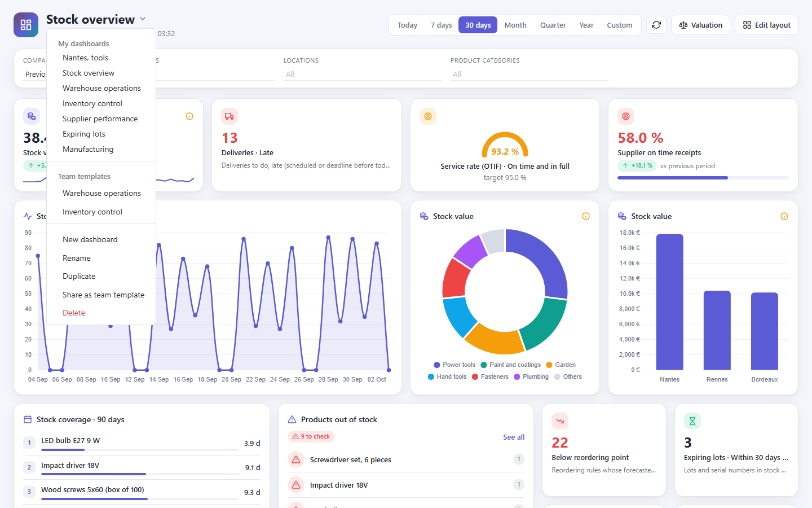
Task: Open the Product categories filter field
Action: point(529,74)
